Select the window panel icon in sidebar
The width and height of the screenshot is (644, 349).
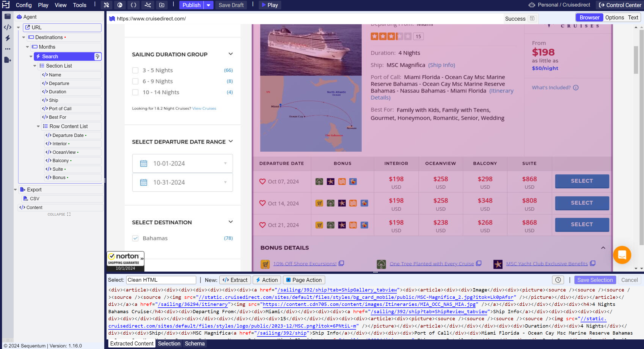coord(8,16)
